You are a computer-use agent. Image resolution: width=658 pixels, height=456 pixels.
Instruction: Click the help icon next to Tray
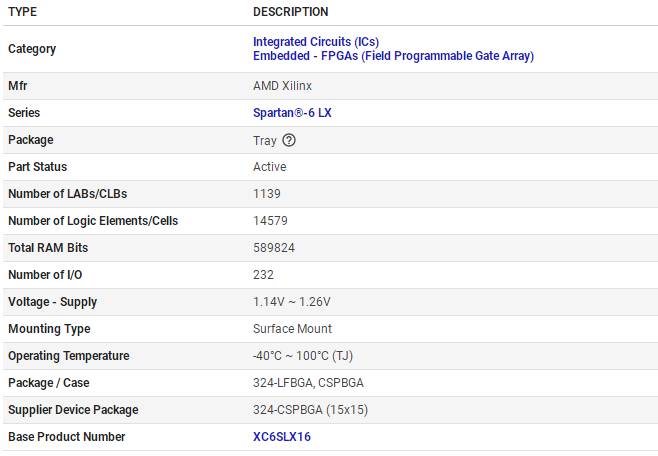point(289,140)
